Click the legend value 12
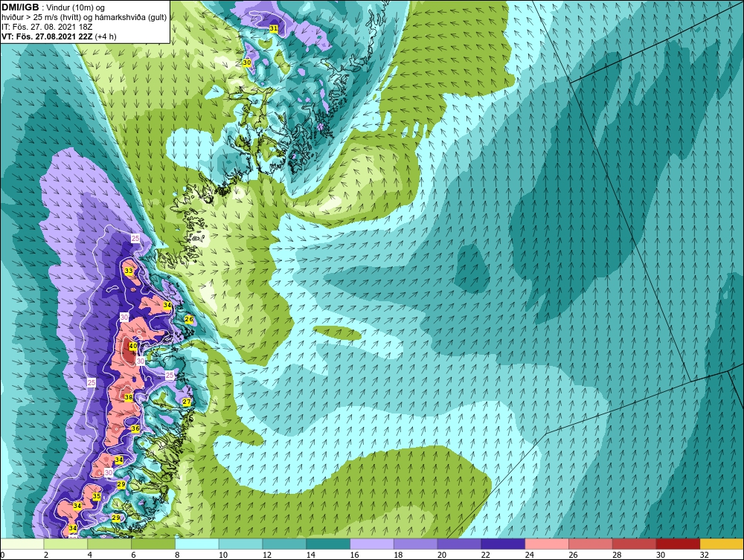744x560 pixels. (266, 555)
